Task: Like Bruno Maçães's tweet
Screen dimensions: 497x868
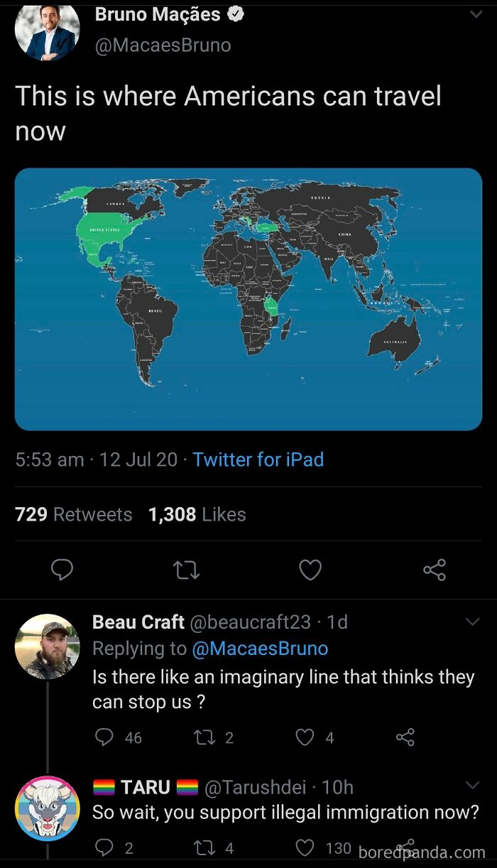Action: tap(310, 570)
